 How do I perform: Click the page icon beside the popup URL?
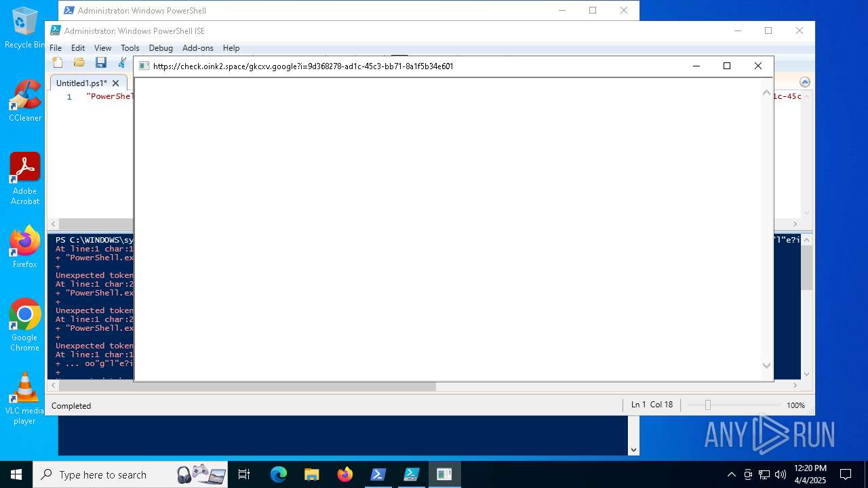click(x=144, y=66)
